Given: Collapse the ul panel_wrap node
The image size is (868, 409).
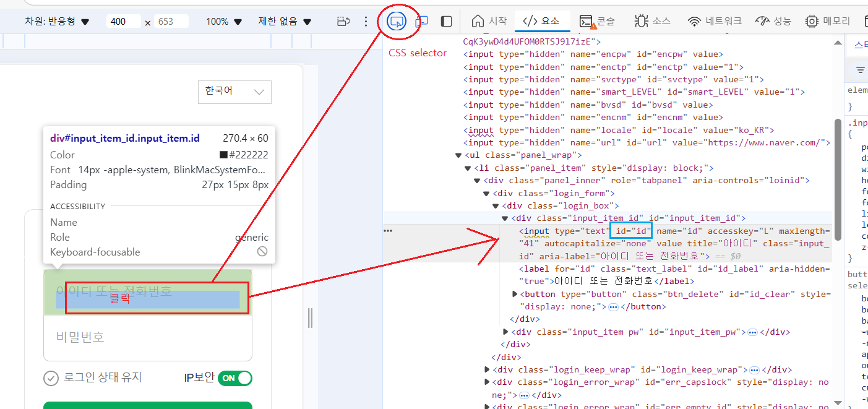Looking at the screenshot, I should [458, 155].
